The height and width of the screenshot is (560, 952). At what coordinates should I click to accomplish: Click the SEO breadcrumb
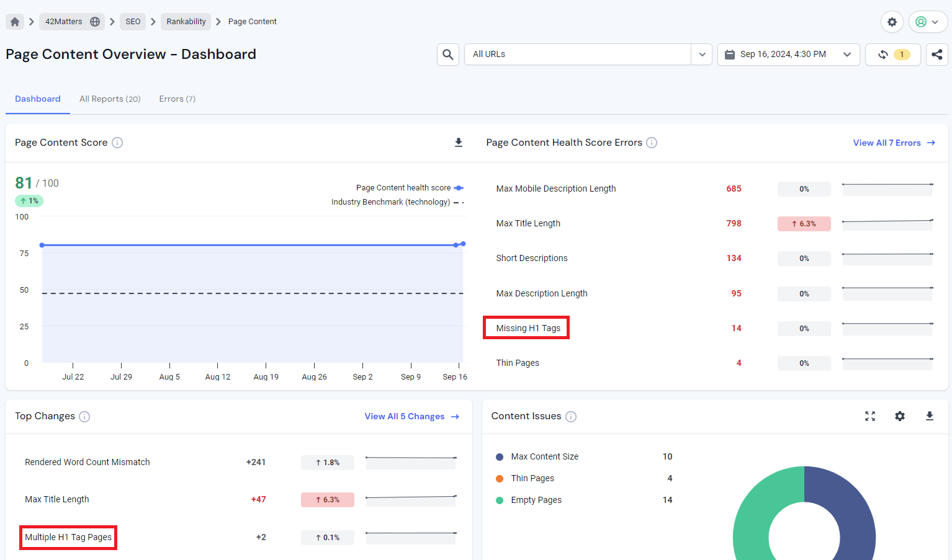click(133, 22)
